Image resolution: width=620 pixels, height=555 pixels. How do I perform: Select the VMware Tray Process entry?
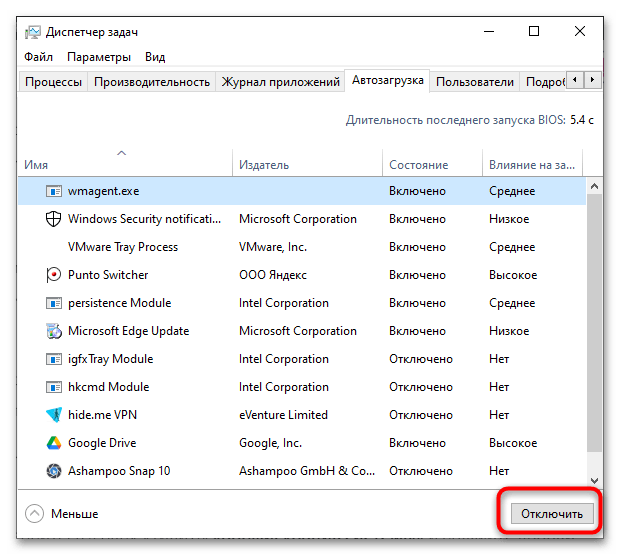coord(302,247)
